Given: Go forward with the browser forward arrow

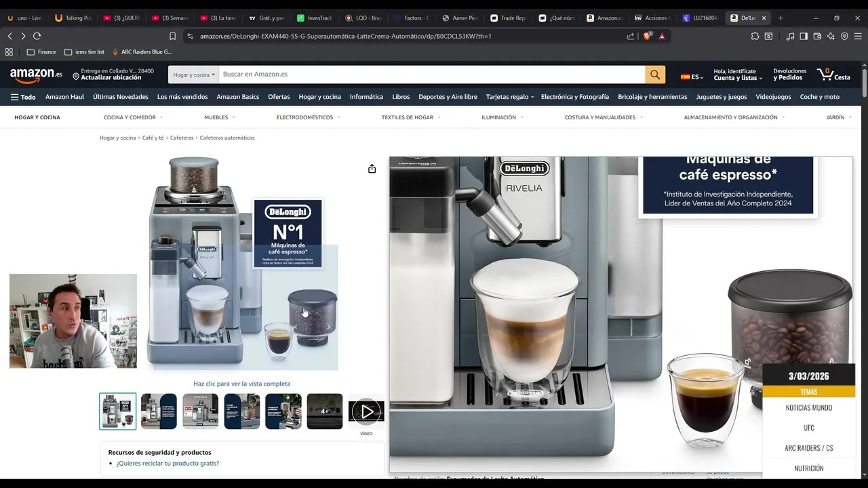Looking at the screenshot, I should click(x=23, y=36).
